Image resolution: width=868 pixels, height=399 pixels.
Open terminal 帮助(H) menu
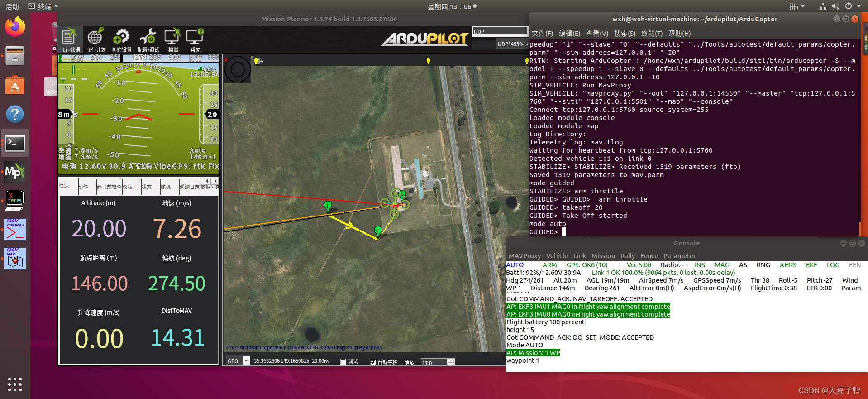click(x=679, y=34)
